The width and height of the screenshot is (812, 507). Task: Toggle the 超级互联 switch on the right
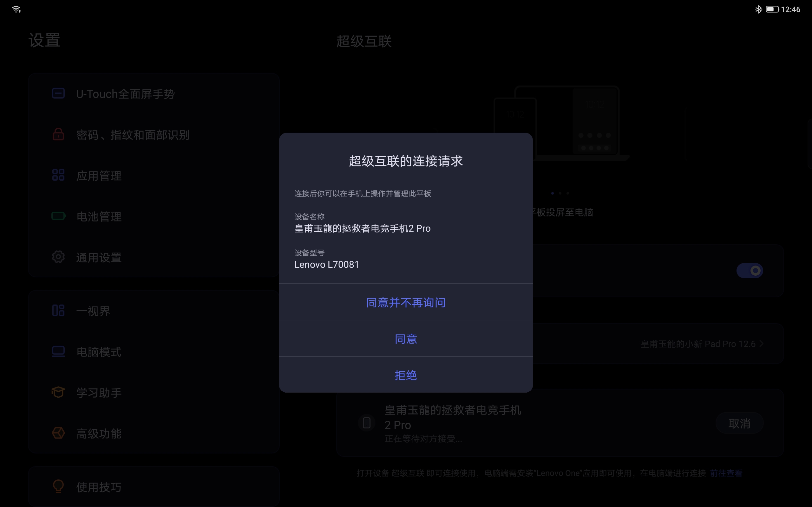pyautogui.click(x=750, y=271)
